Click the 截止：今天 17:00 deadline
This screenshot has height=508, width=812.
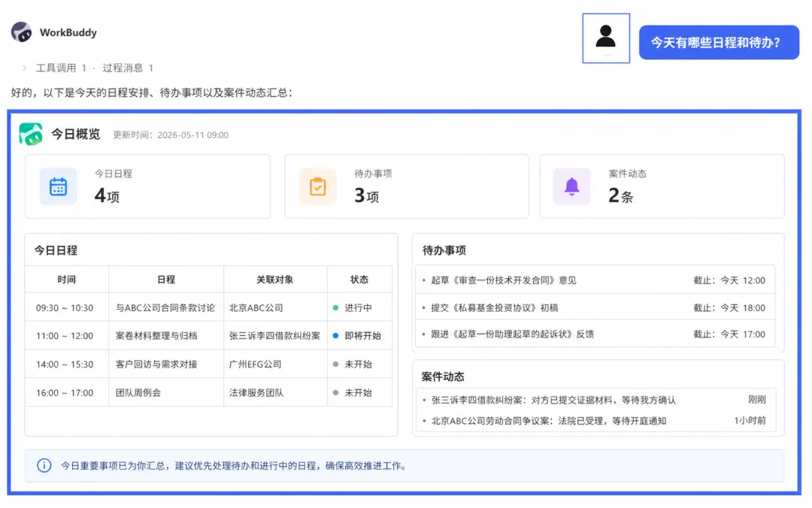tap(729, 334)
